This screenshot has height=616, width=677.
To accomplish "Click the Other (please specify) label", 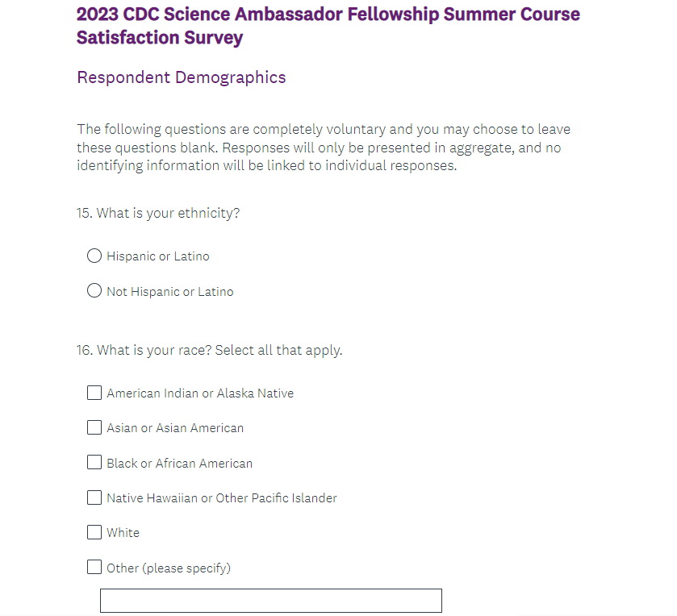I will (x=169, y=568).
